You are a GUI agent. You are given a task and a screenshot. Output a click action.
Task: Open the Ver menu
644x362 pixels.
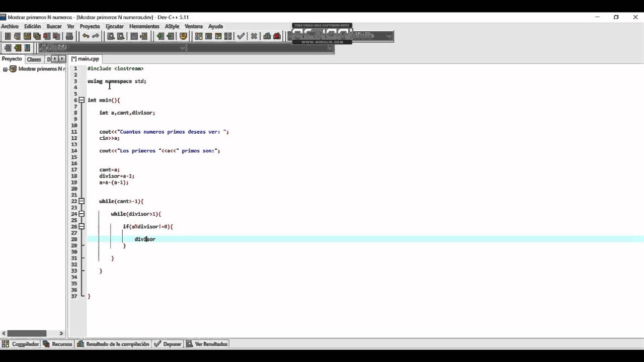71,26
